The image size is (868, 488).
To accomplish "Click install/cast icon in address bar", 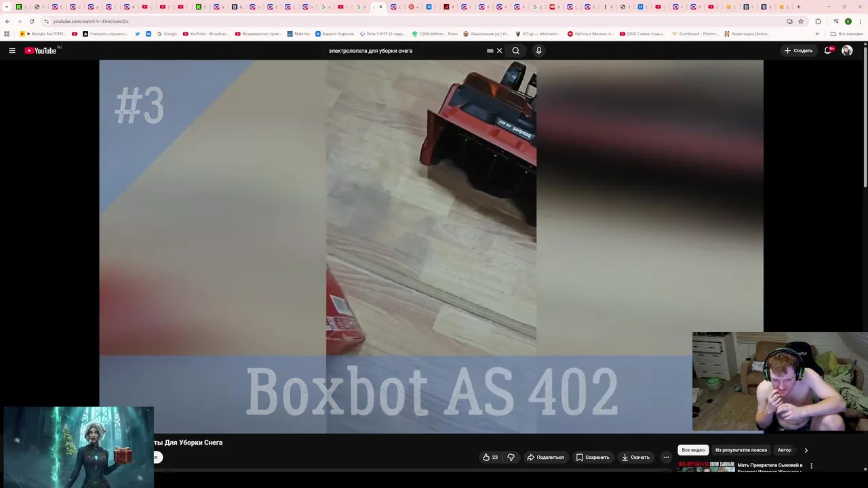I will [x=790, y=21].
